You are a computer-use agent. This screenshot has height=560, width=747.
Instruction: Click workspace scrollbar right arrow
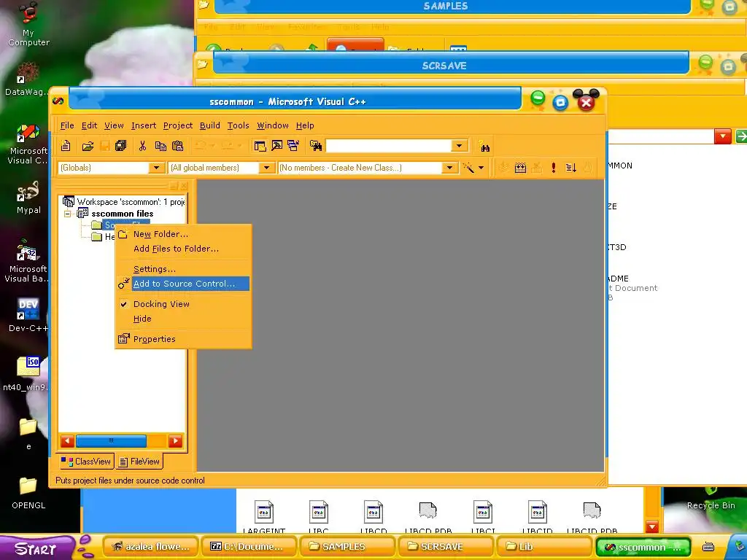tap(175, 441)
